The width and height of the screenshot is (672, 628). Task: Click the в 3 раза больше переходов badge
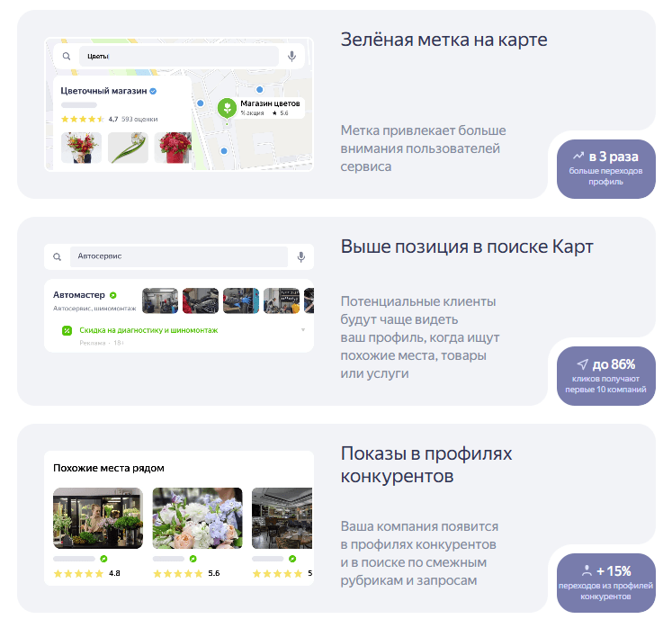click(x=606, y=169)
